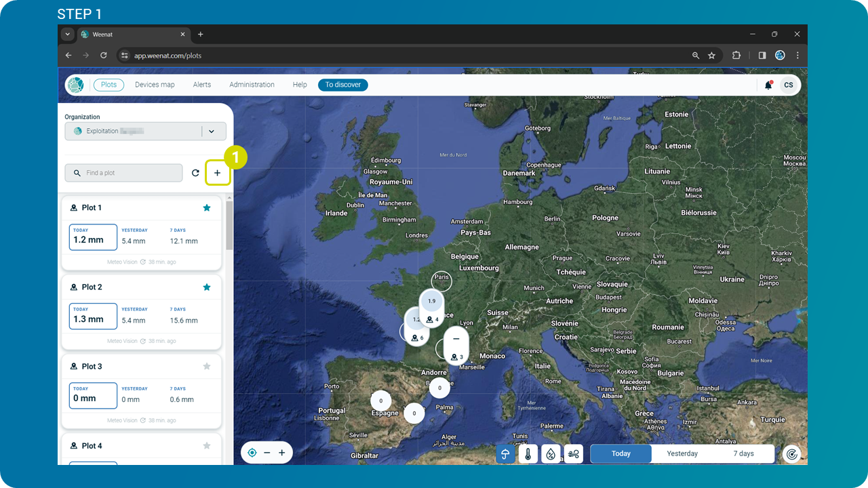The width and height of the screenshot is (868, 488).
Task: Mark Plot 3 as favorite
Action: [207, 367]
